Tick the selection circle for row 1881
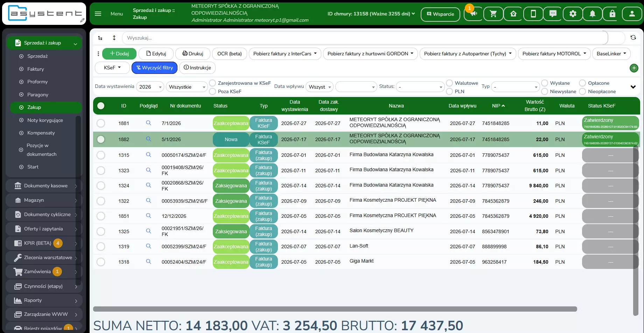This screenshot has width=644, height=333. coord(101,123)
